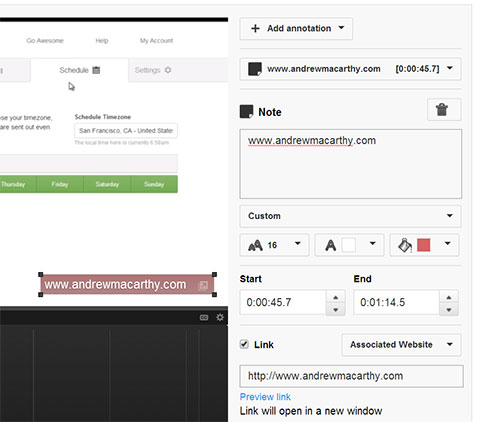
Task: Click the link URL input field
Action: pos(351,376)
